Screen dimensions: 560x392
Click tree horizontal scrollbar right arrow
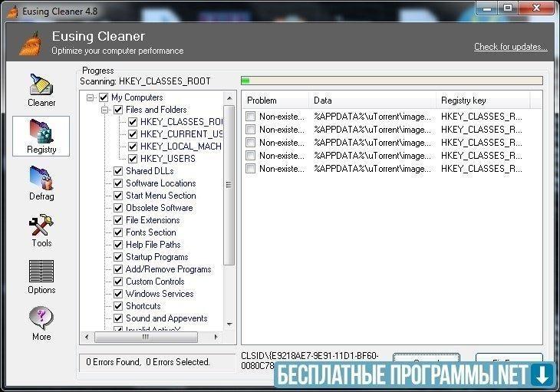216,337
